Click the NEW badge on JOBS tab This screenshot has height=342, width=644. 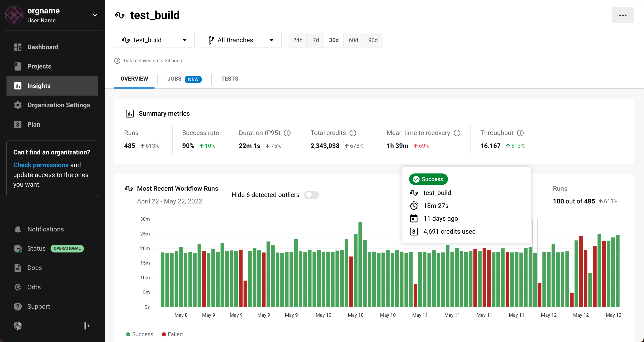pos(193,79)
